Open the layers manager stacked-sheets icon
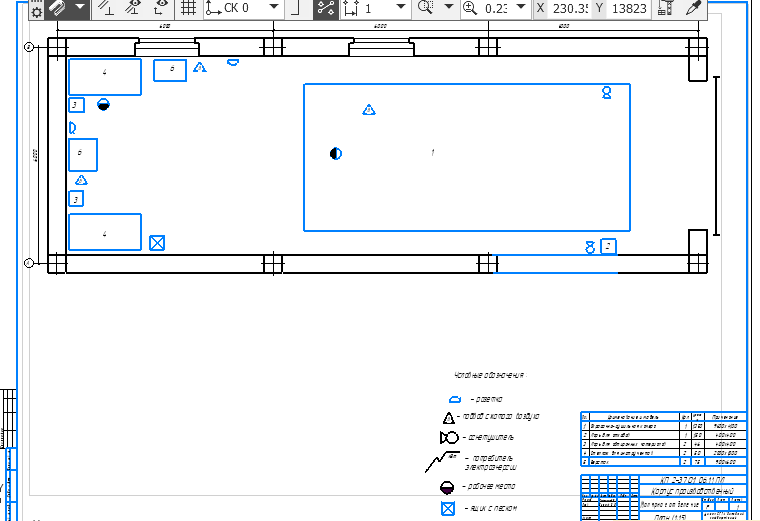The height and width of the screenshot is (521, 760). (x=58, y=8)
